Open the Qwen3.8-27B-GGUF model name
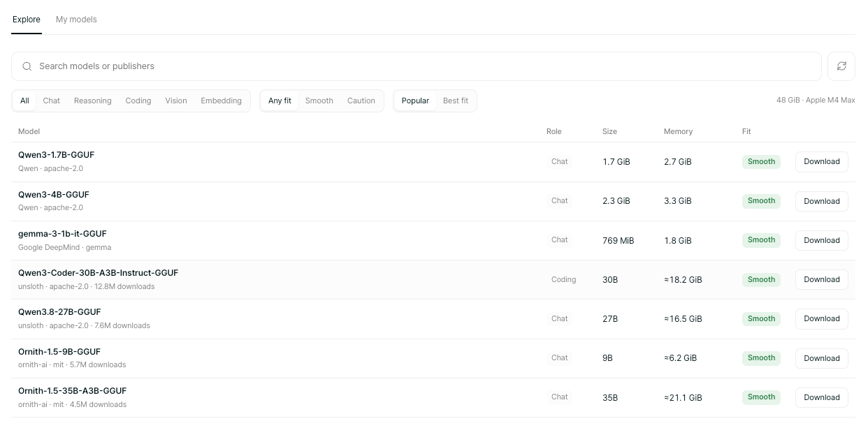Viewport: 868px width, 421px height. [59, 311]
